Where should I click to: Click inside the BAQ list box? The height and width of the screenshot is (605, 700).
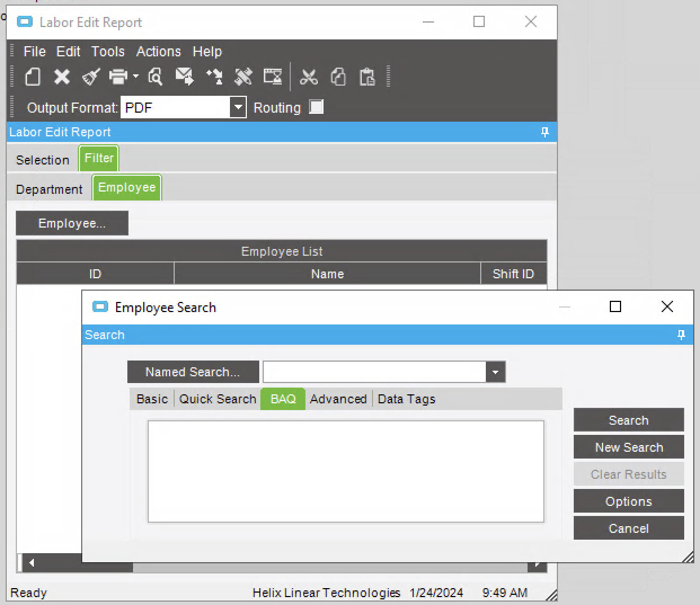tap(346, 471)
